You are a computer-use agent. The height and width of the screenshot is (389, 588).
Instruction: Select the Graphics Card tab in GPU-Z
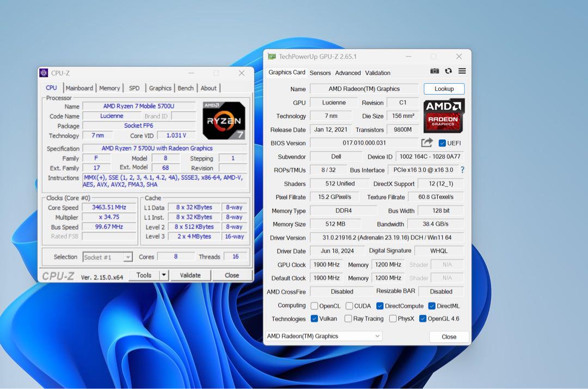(x=287, y=72)
